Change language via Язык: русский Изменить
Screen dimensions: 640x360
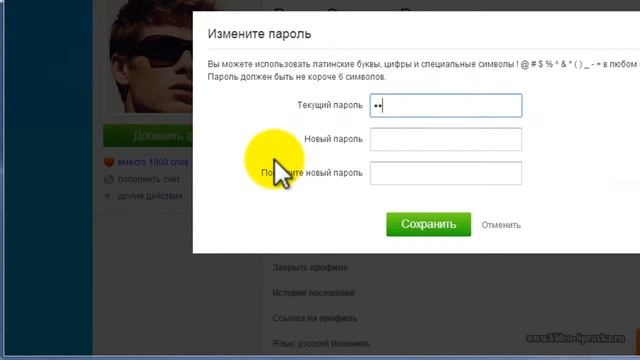click(x=321, y=343)
